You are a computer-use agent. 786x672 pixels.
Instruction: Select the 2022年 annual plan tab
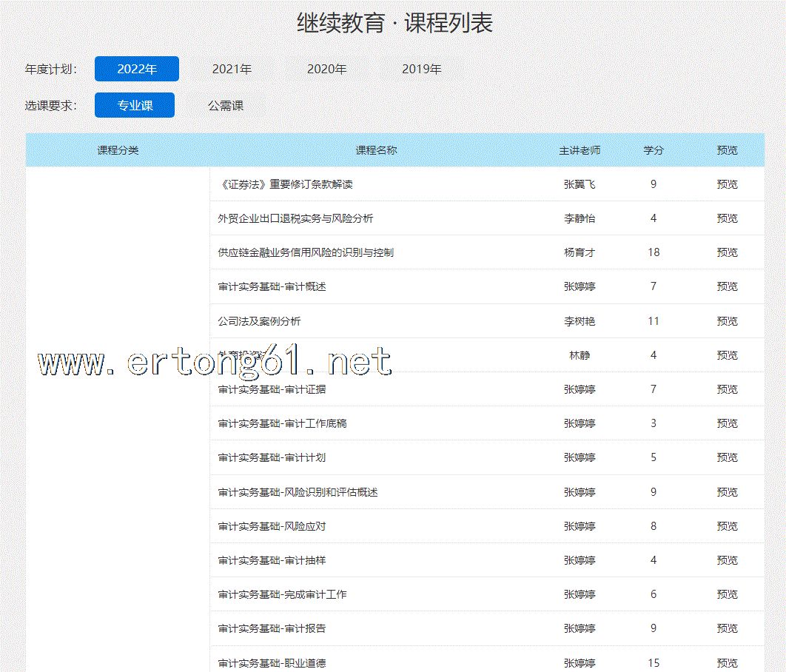[137, 69]
